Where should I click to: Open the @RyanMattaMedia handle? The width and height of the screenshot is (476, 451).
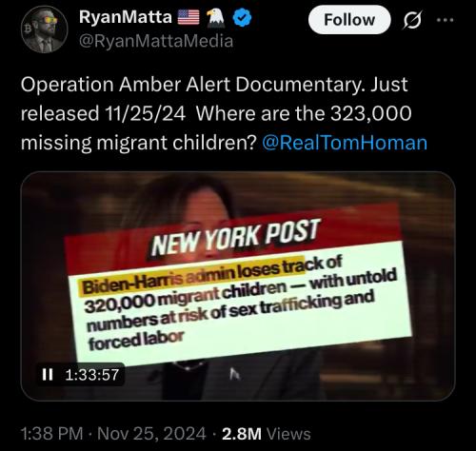[156, 41]
